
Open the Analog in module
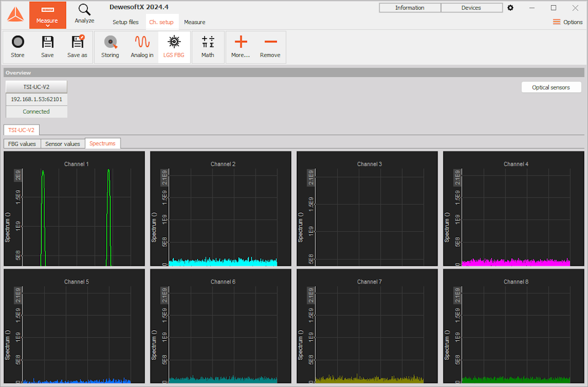pyautogui.click(x=142, y=47)
